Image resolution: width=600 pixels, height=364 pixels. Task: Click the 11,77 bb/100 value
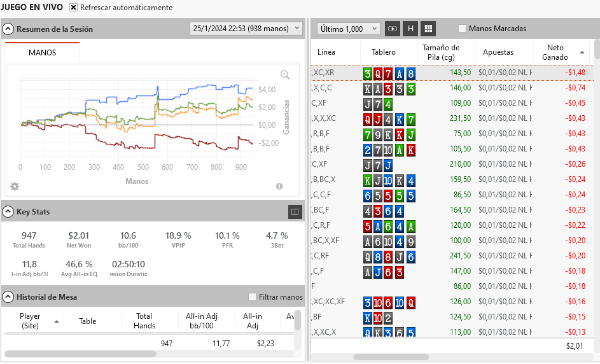221,344
